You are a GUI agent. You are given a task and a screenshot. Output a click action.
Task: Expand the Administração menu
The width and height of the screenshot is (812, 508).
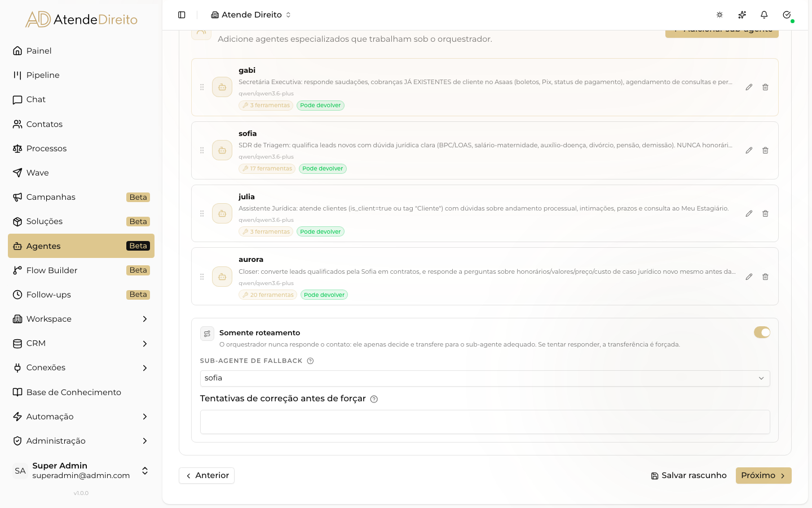[x=81, y=441]
